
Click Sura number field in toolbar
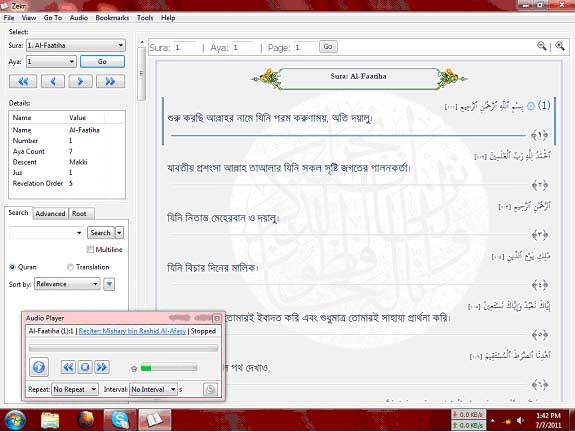(184, 47)
